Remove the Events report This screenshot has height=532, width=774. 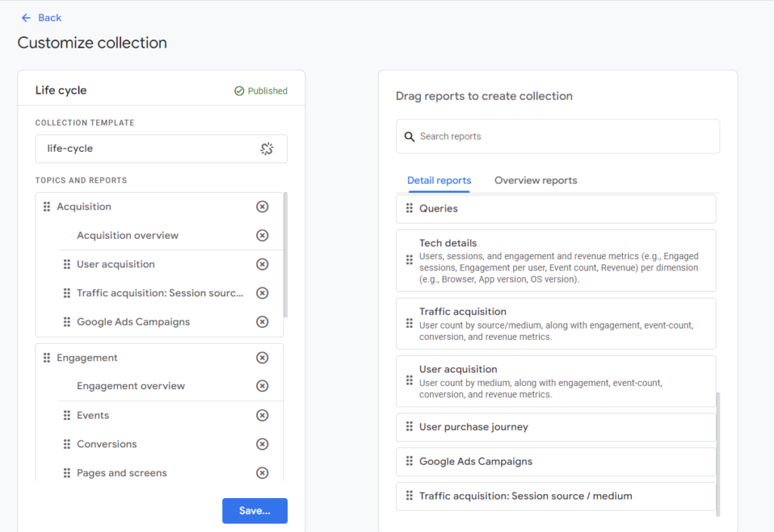pyautogui.click(x=262, y=415)
